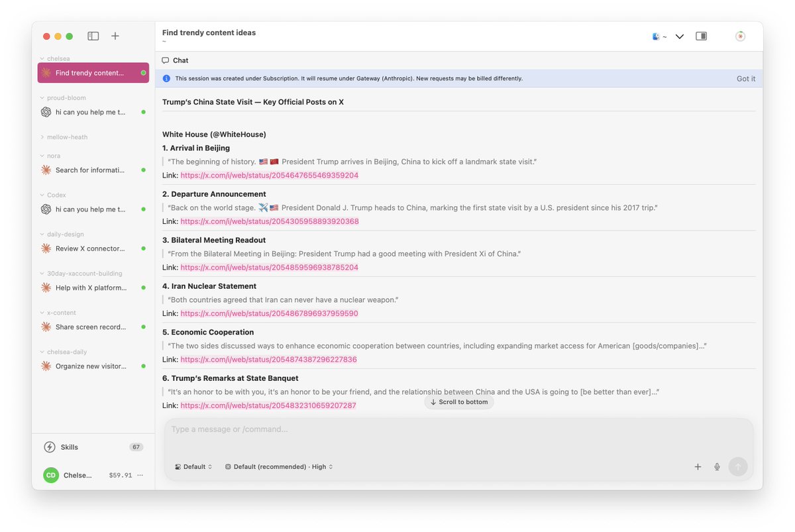Collapse the daily-design group
The height and width of the screenshot is (532, 795).
(x=61, y=234)
